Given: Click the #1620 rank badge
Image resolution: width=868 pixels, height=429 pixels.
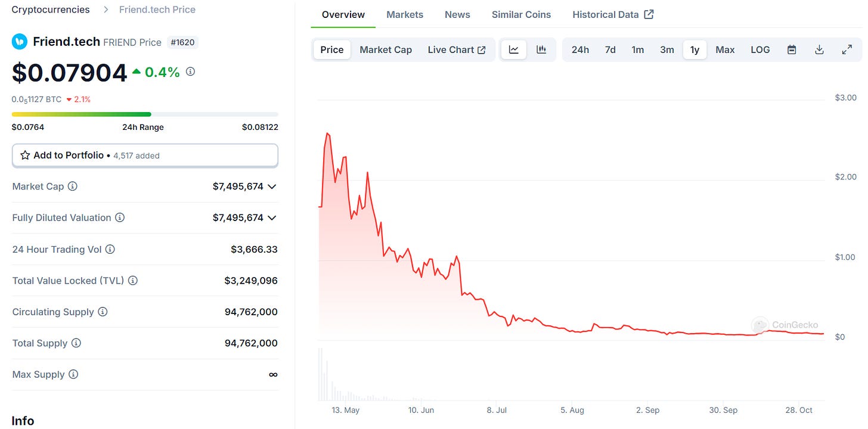Looking at the screenshot, I should [x=183, y=42].
